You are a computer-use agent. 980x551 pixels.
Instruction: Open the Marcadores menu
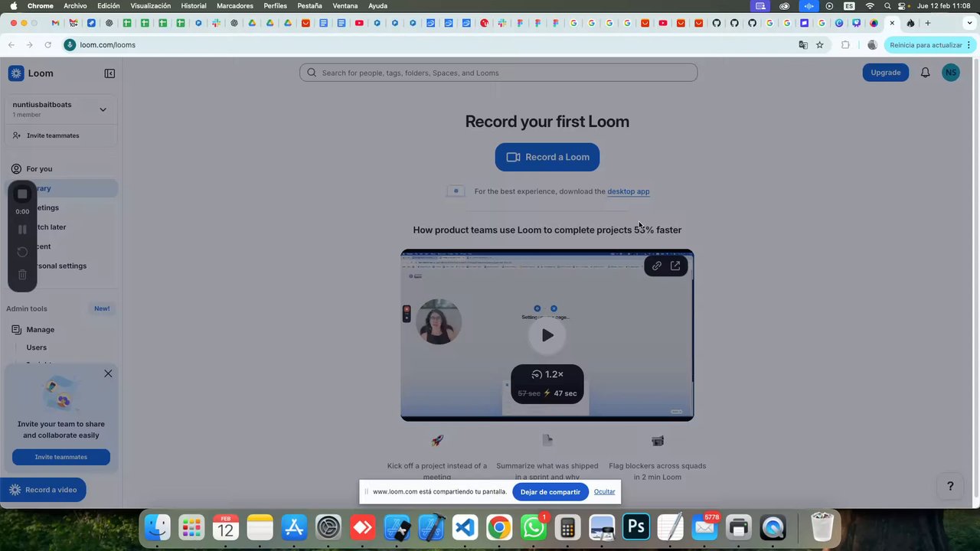click(235, 5)
